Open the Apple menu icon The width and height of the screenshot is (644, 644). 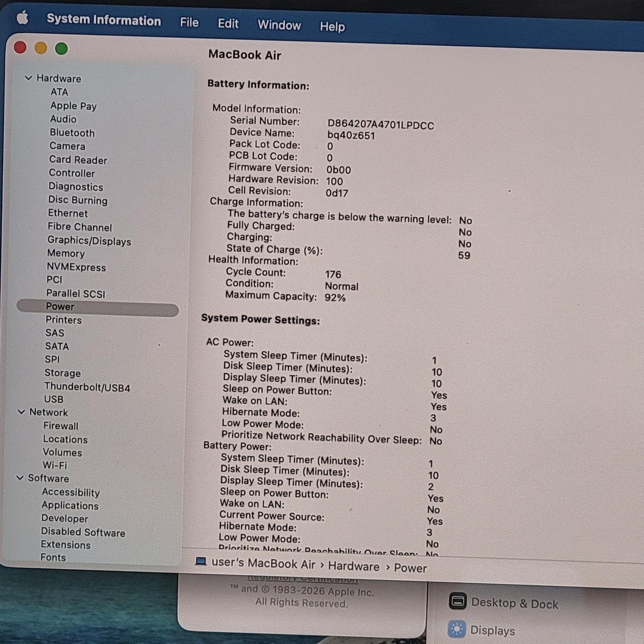(22, 18)
